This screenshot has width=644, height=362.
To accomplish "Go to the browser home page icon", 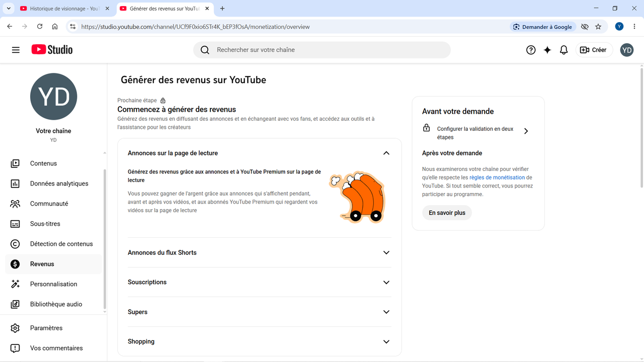I will point(55,27).
